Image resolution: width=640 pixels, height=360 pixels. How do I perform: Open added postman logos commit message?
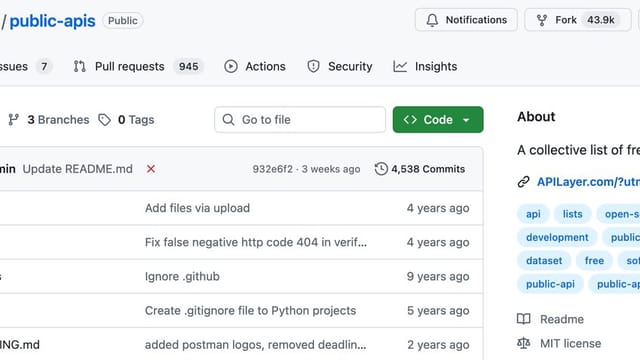pos(256,345)
